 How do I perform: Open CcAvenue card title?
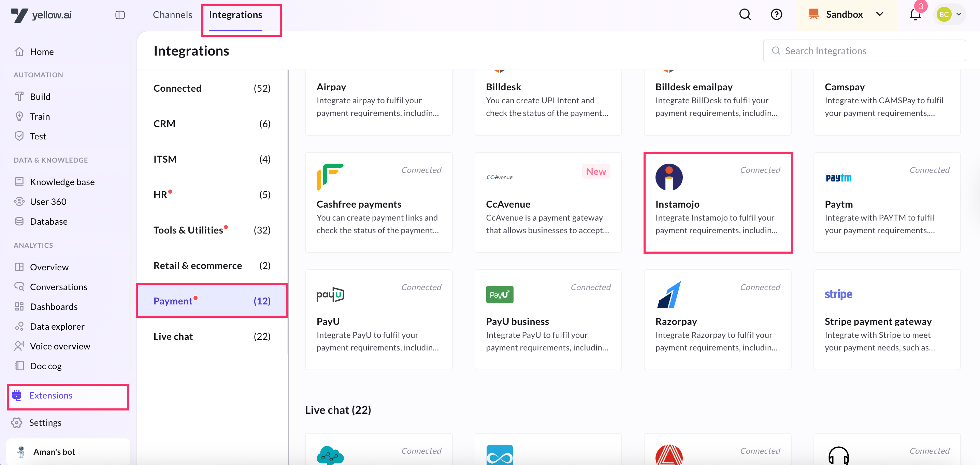click(508, 204)
